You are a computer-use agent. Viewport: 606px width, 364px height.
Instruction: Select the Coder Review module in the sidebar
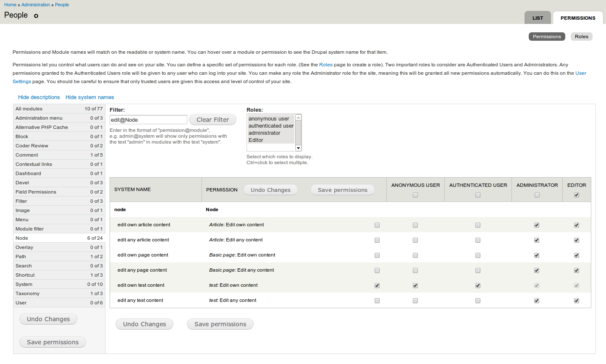(59, 146)
